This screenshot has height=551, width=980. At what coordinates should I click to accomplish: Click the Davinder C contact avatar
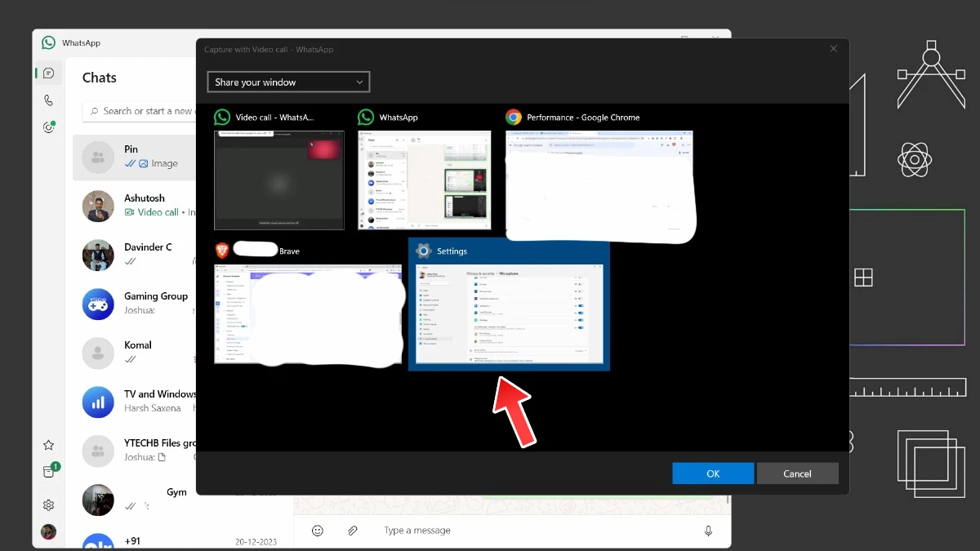pos(98,255)
